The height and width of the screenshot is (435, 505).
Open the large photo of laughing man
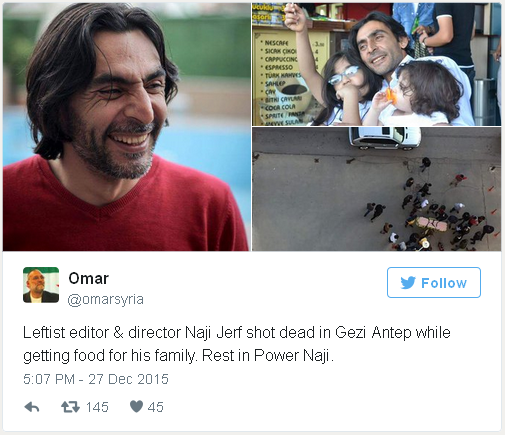click(x=127, y=127)
